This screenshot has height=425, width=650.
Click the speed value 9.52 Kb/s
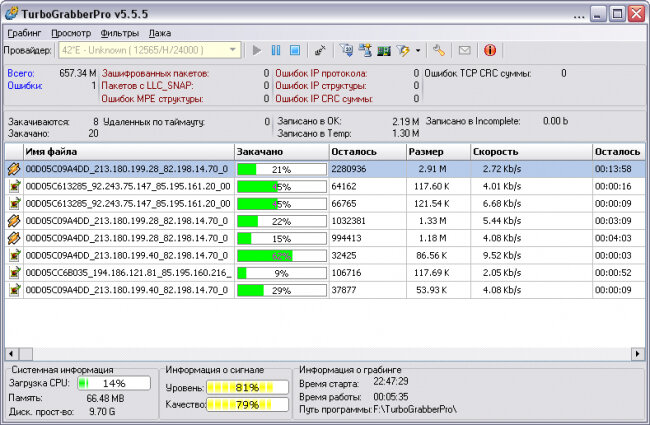[x=502, y=255]
